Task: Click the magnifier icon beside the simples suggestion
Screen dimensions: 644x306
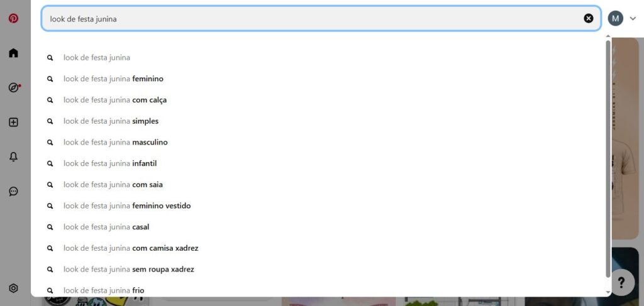Action: point(50,121)
